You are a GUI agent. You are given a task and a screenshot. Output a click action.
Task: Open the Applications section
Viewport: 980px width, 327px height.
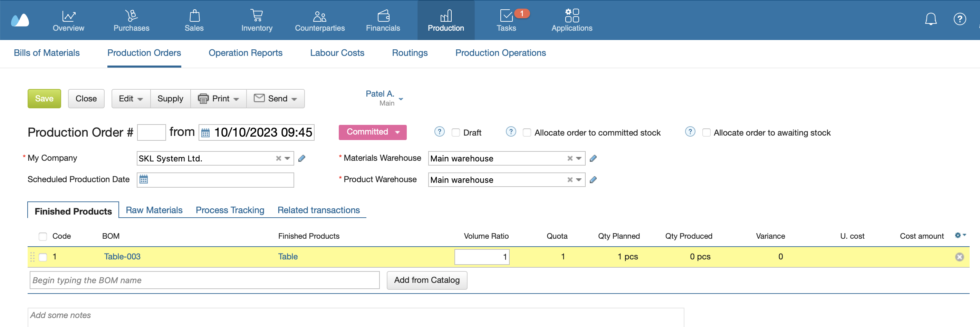tap(572, 20)
